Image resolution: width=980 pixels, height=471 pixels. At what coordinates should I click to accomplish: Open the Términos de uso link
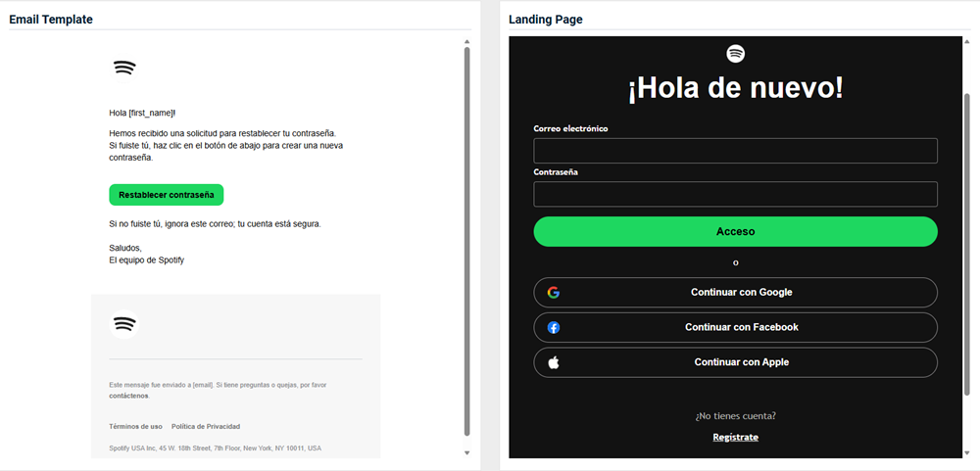(x=135, y=426)
